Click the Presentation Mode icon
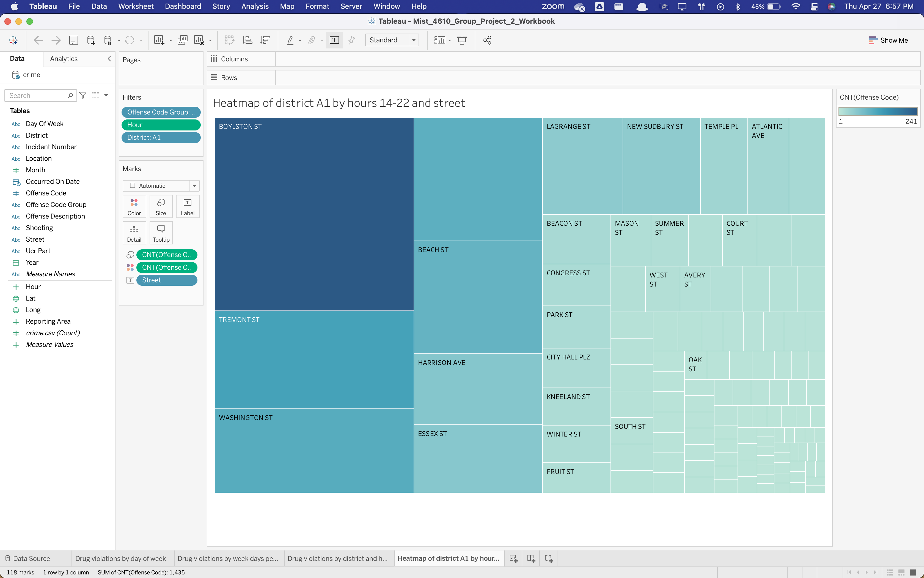The height and width of the screenshot is (578, 924). [462, 40]
